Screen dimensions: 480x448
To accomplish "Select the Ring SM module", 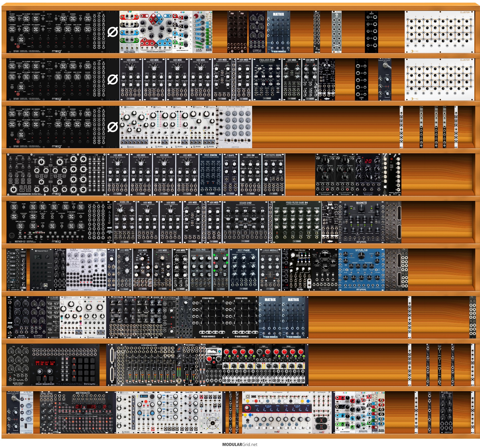I will click(x=250, y=174).
